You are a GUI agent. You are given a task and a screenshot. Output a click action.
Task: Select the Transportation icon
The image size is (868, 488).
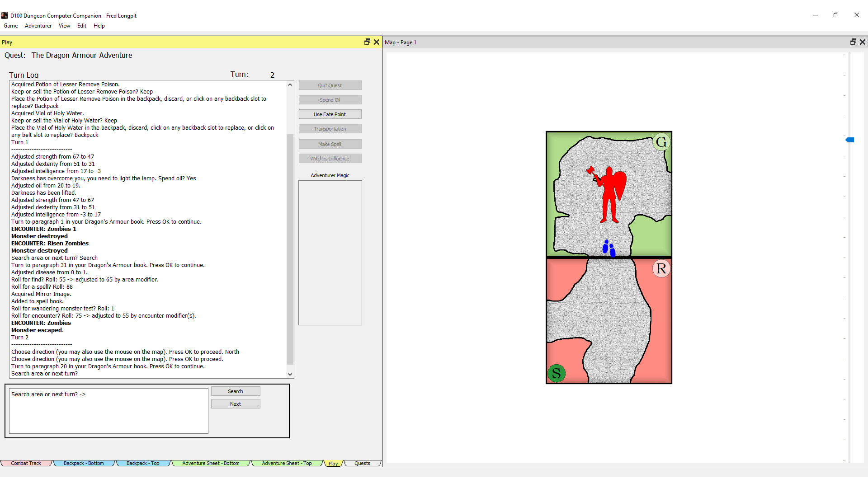[330, 129]
